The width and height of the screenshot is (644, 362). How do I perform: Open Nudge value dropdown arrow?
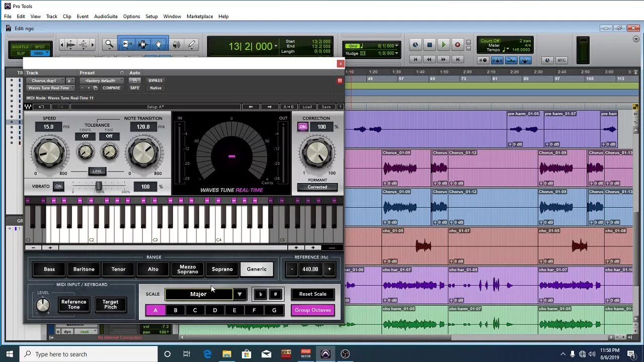396,53
